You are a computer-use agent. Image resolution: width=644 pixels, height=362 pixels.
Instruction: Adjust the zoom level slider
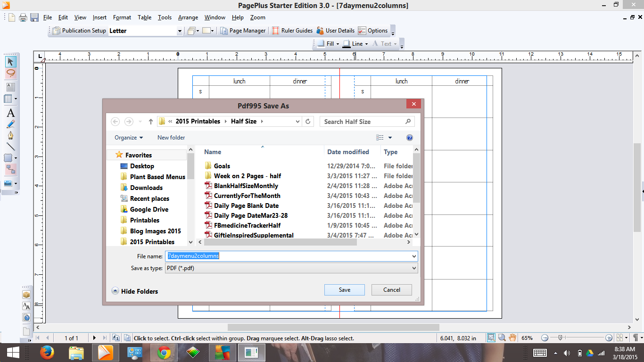click(560, 338)
